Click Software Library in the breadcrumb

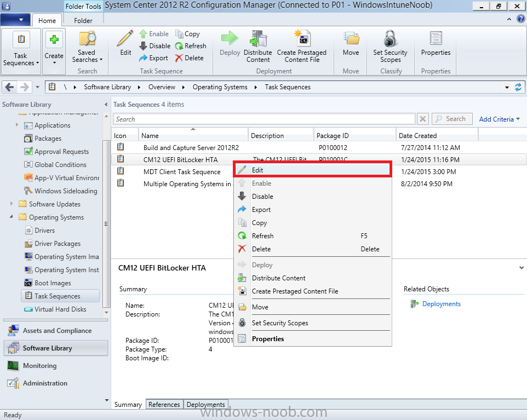coord(107,87)
